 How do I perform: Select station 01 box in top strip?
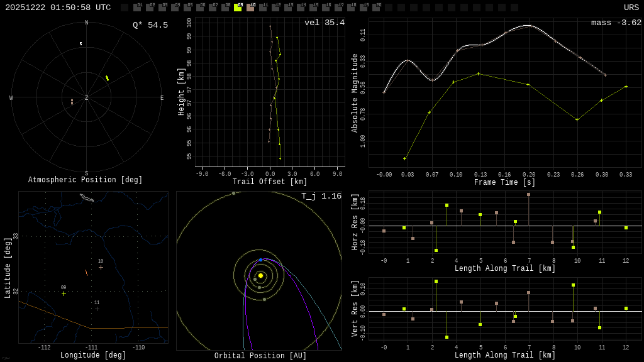pos(137,8)
